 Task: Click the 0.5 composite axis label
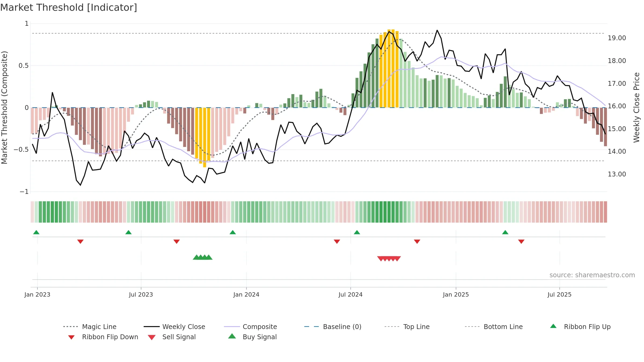[x=24, y=66]
